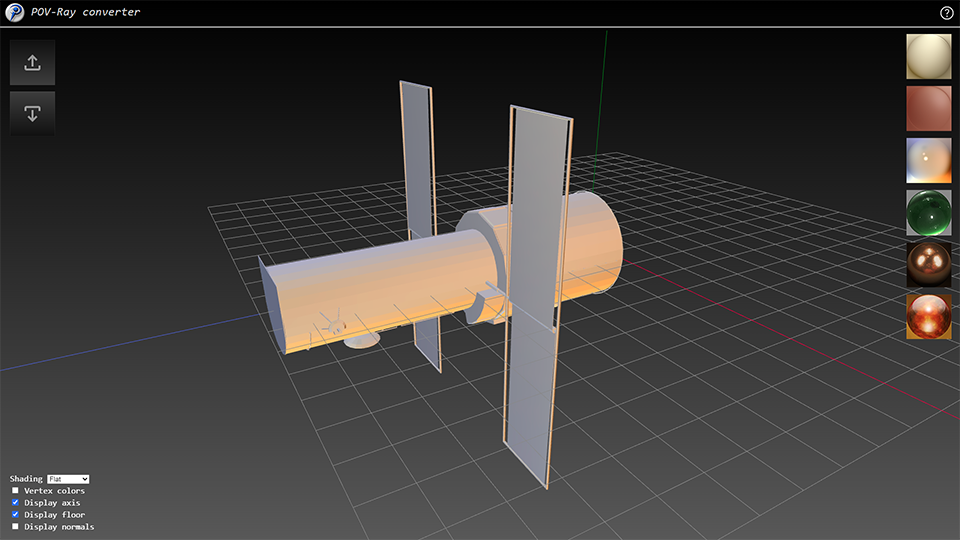The image size is (960, 540).
Task: Uncheck the Display floor checkbox
Action: (15, 514)
